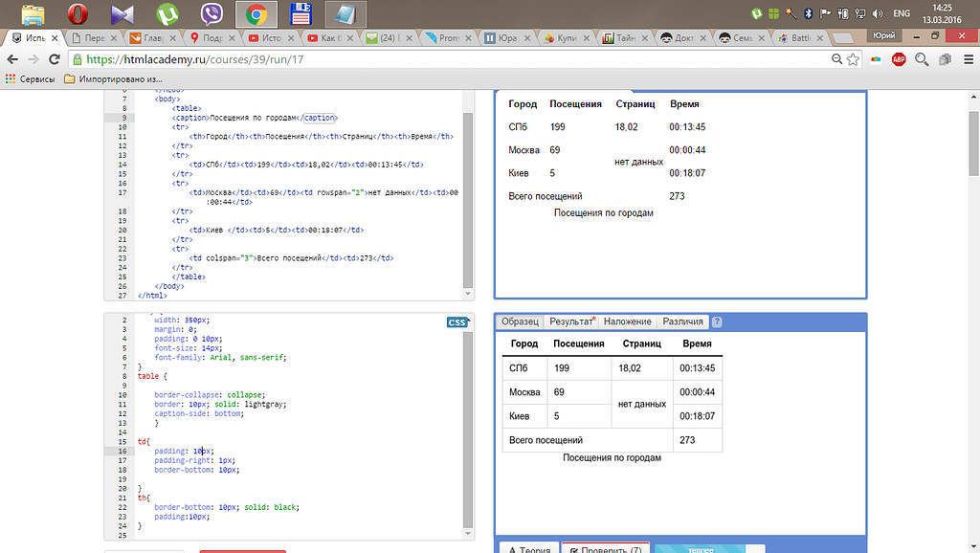
Task: Switch to the Prom browser tab
Action: point(446,38)
